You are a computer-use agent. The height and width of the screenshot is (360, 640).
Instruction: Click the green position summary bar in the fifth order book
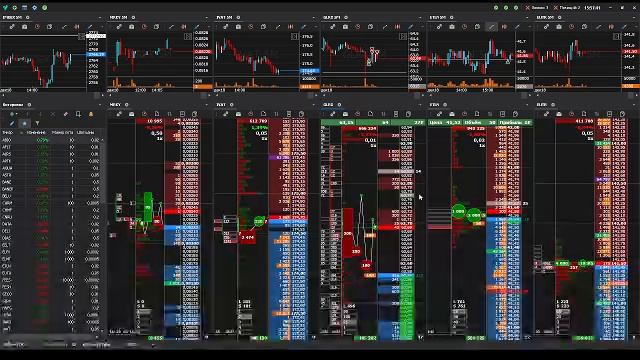tap(480, 122)
